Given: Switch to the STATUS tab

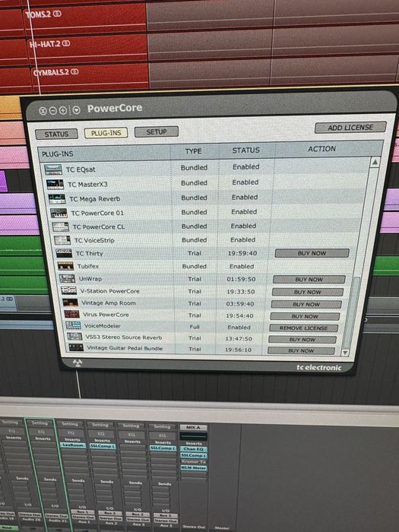Looking at the screenshot, I should pyautogui.click(x=56, y=134).
